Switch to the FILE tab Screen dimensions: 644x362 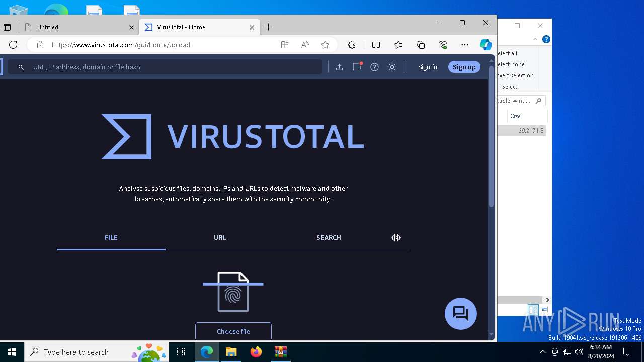(111, 238)
